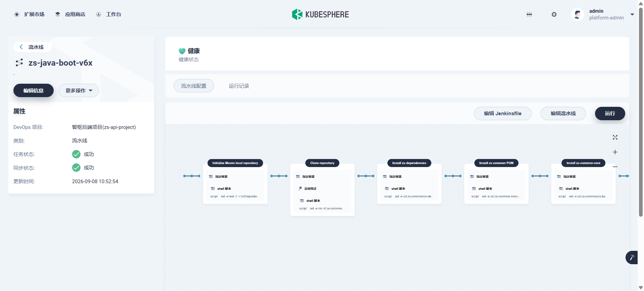Click 编辑 Jenkinsfile button
The width and height of the screenshot is (644, 291).
coord(503,114)
